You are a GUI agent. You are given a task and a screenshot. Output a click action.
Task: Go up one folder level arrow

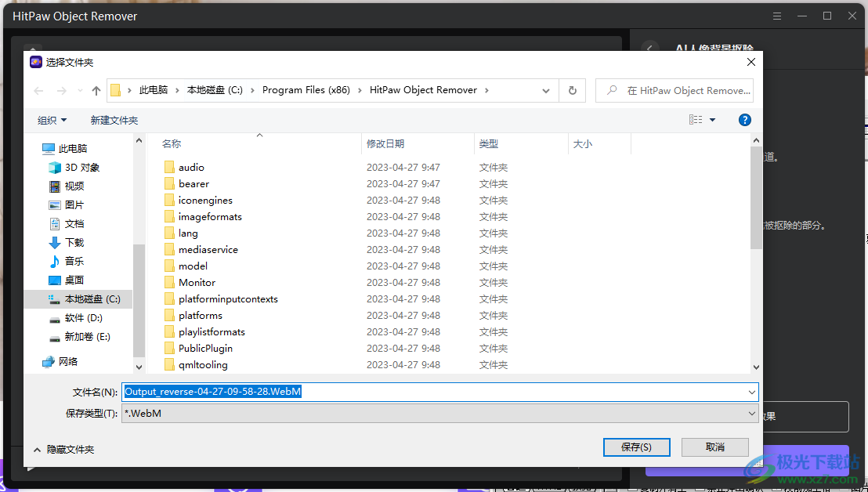click(x=96, y=91)
